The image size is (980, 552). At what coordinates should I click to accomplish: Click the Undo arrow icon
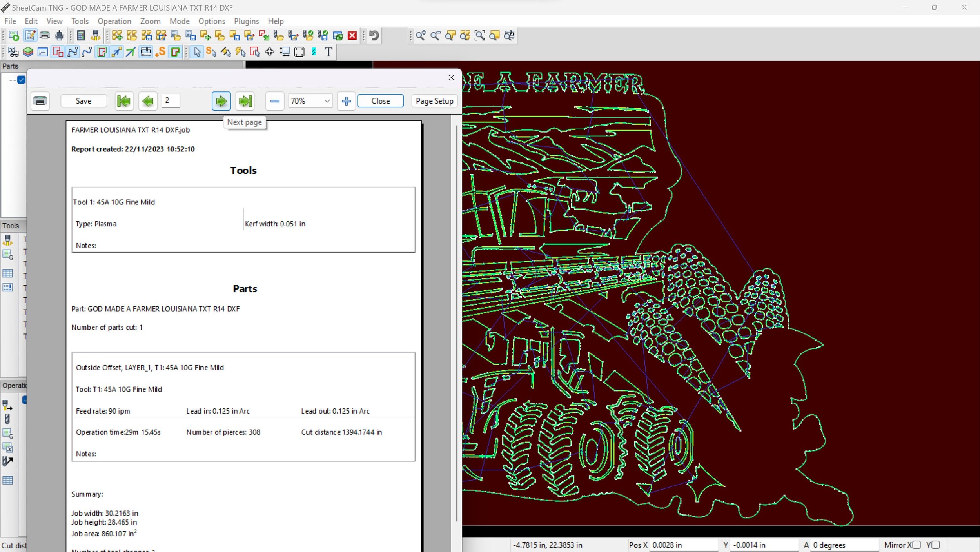pos(374,36)
